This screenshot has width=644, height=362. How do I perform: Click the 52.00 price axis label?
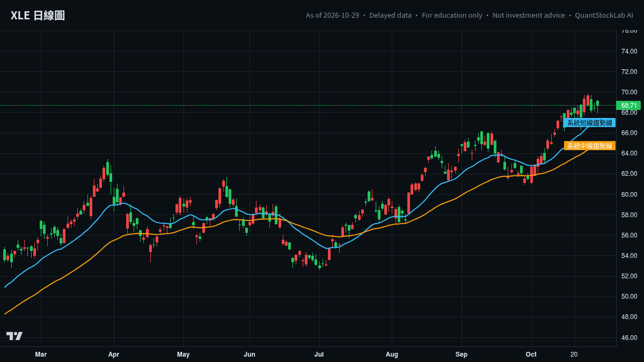(629, 276)
